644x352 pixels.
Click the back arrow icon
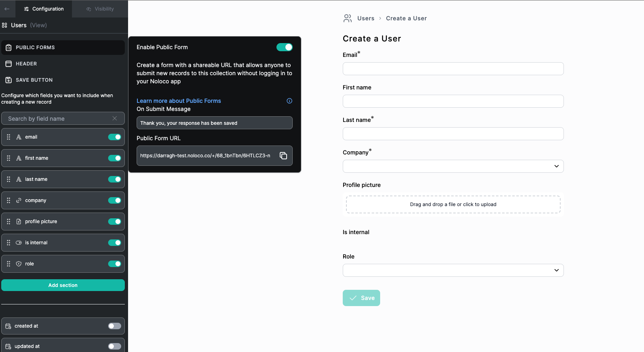click(x=7, y=9)
